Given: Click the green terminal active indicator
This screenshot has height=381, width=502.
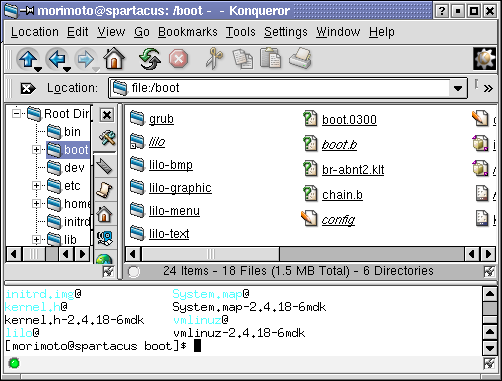Looking at the screenshot, I should (14, 363).
